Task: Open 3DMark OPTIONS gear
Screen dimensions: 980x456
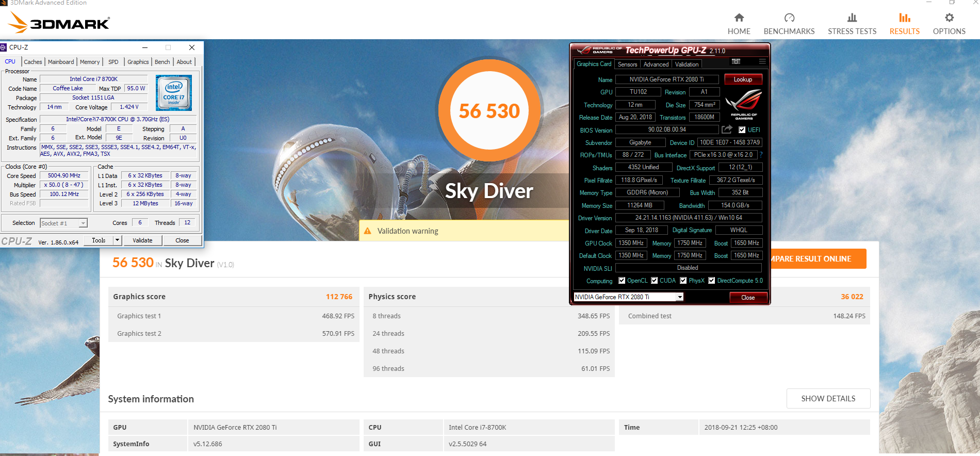Action: click(x=949, y=24)
